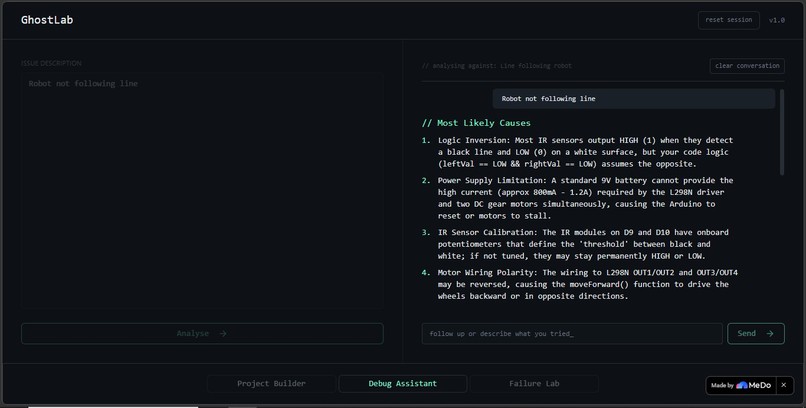Screen dimensions: 806x408
Task: Click the clear conversation button
Action: click(x=747, y=66)
